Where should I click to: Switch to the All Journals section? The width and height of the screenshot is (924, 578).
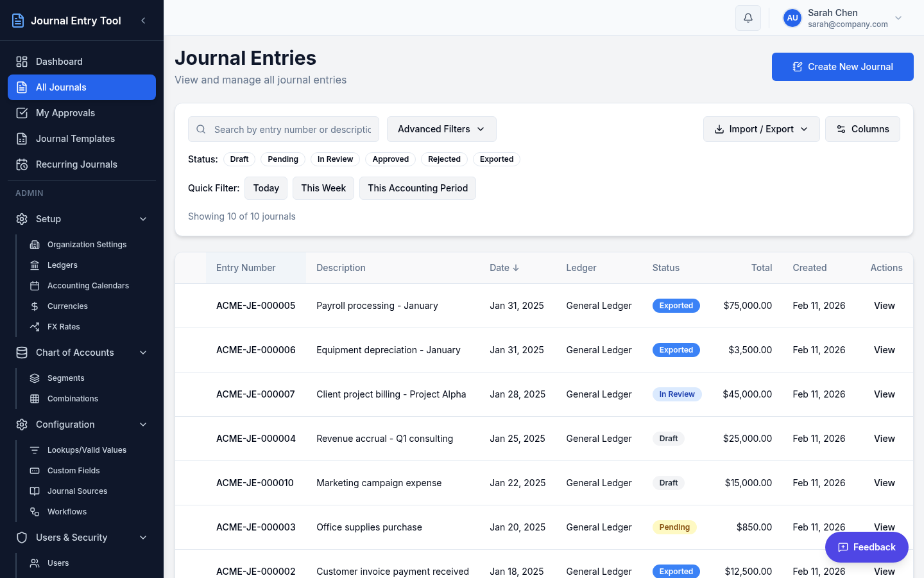pos(61,87)
